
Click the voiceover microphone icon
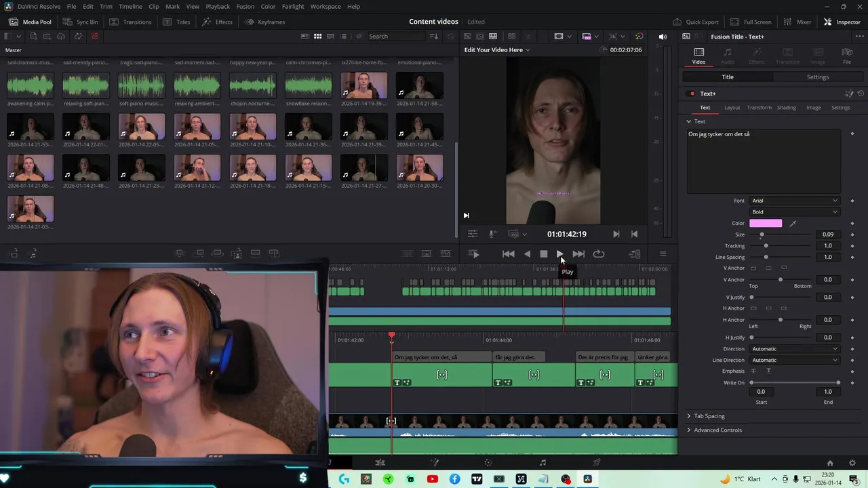(x=493, y=234)
